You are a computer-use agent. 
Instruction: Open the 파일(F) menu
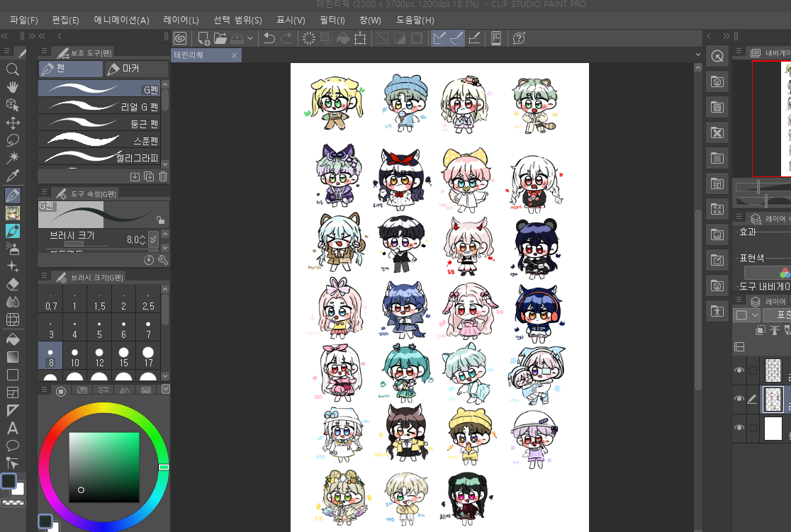pos(24,20)
